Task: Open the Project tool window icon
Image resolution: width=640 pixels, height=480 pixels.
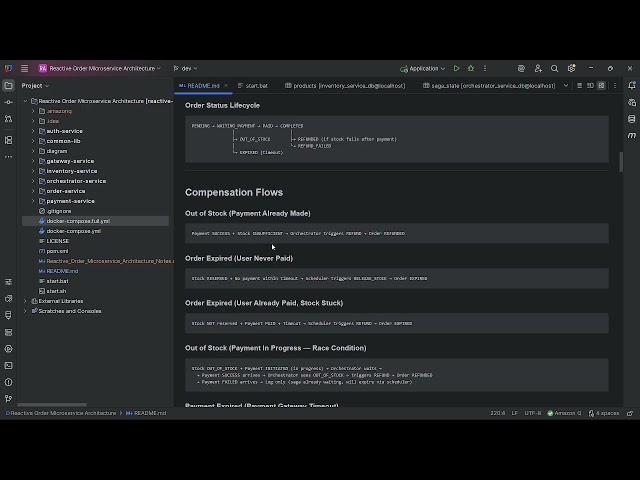Action: tap(8, 86)
